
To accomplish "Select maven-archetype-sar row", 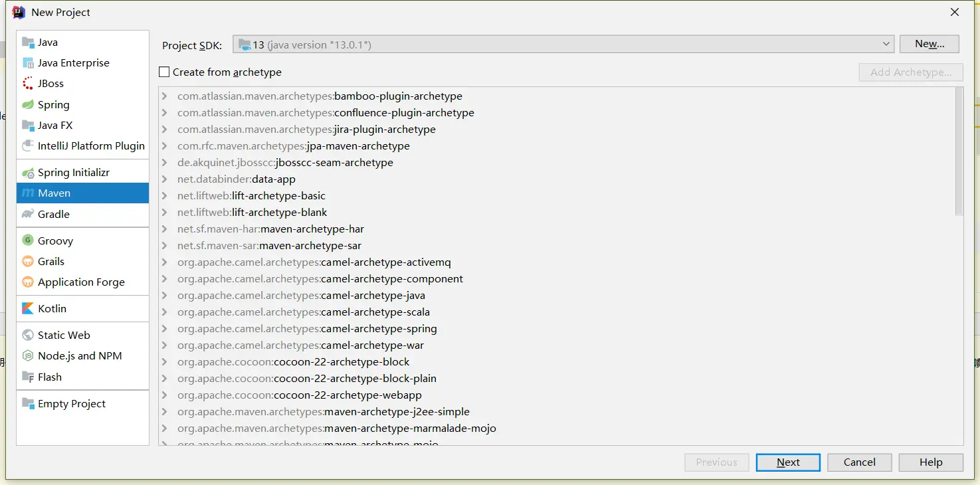I will pyautogui.click(x=557, y=246).
